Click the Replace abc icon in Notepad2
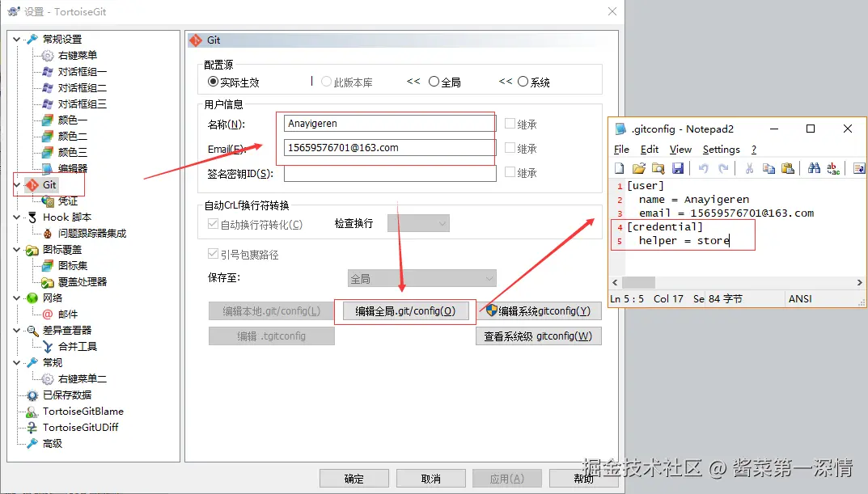 point(833,168)
